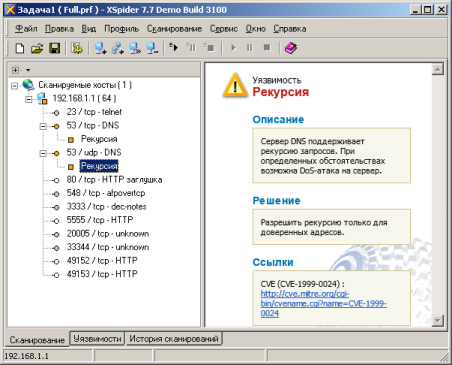Click the Add host icon
The height and width of the screenshot is (365, 452).
coord(100,48)
